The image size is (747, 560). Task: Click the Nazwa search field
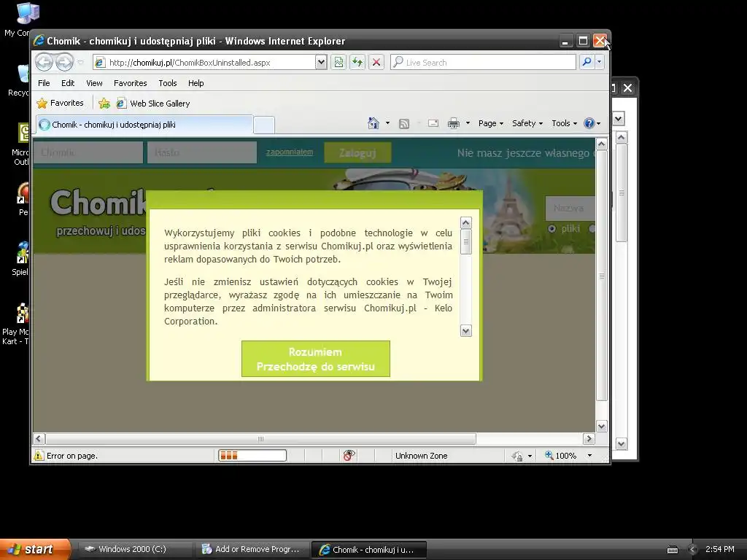[570, 208]
